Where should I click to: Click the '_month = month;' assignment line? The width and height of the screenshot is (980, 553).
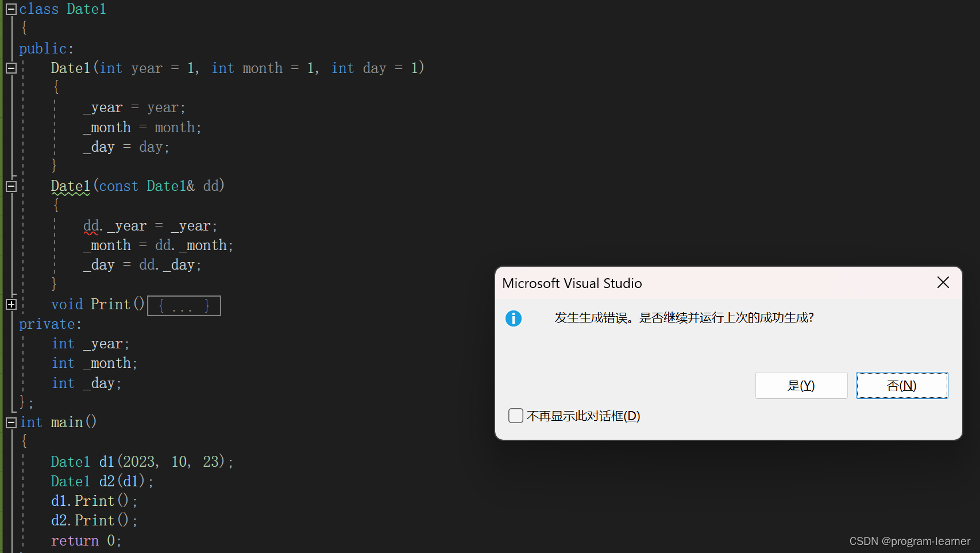(x=142, y=128)
